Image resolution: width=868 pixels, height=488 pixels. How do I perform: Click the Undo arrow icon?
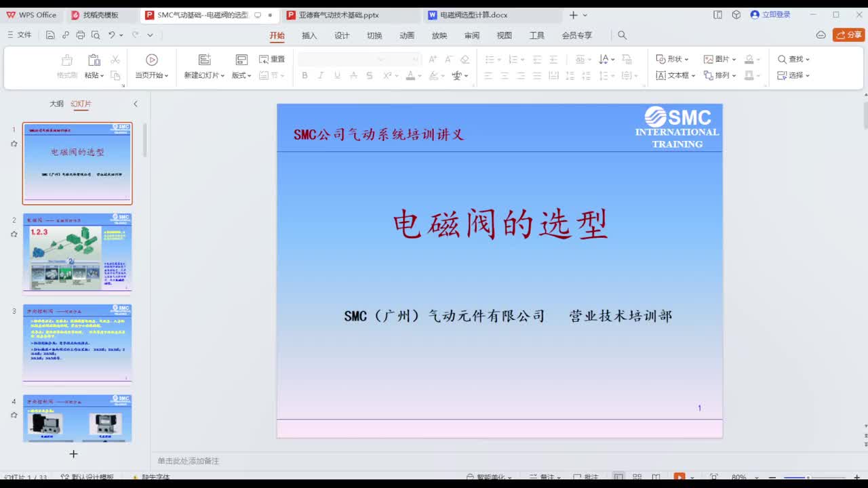click(112, 35)
